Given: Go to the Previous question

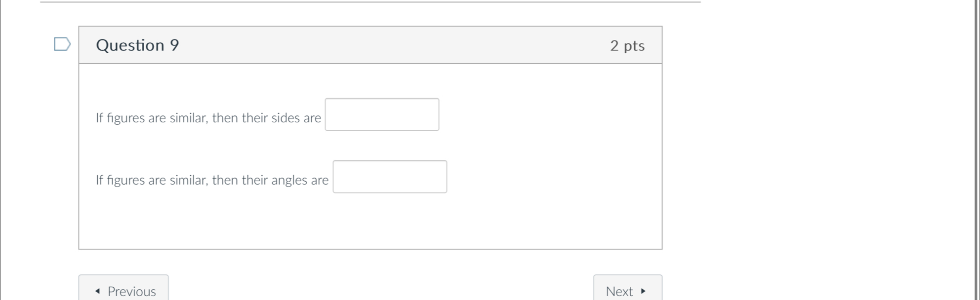Looking at the screenshot, I should pos(123,289).
